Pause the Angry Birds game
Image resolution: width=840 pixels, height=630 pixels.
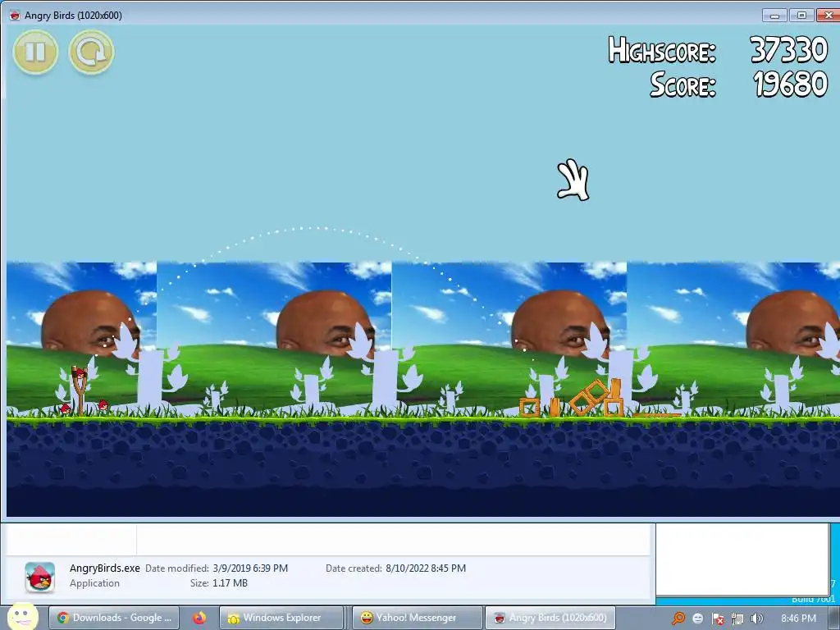[x=35, y=52]
